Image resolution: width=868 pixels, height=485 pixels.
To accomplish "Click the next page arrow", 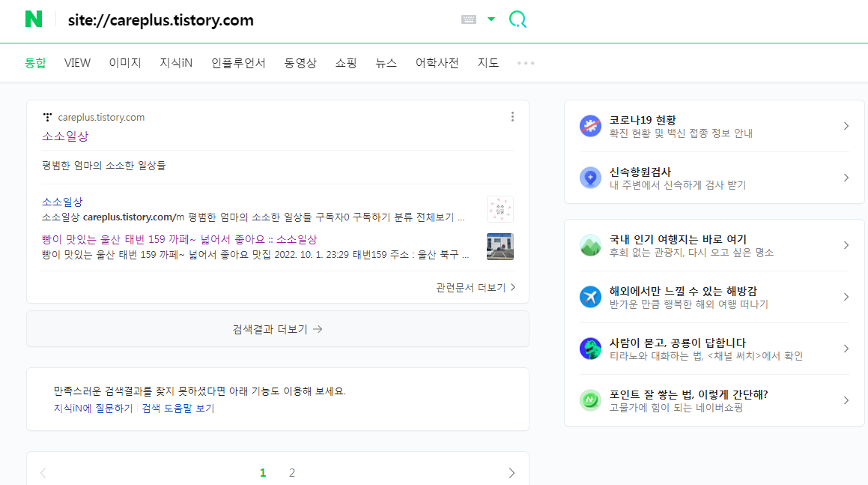I will click(512, 473).
